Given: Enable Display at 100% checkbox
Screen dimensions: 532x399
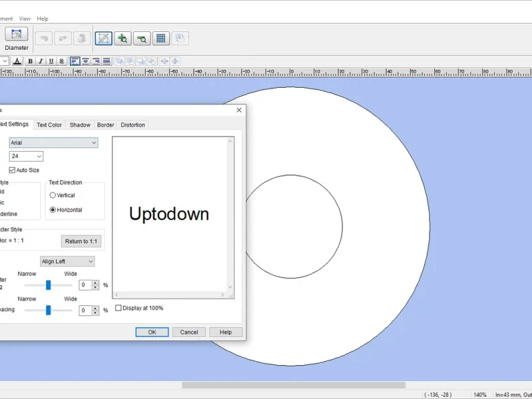Looking at the screenshot, I should tap(118, 308).
